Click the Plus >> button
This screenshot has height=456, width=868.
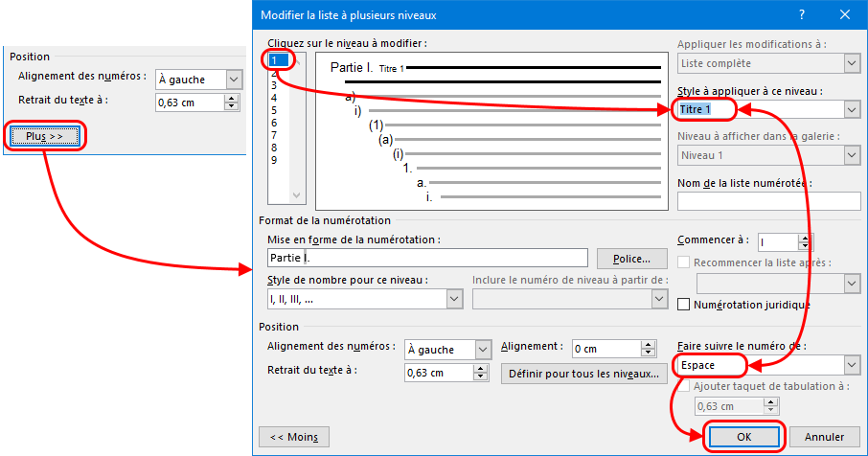click(44, 136)
